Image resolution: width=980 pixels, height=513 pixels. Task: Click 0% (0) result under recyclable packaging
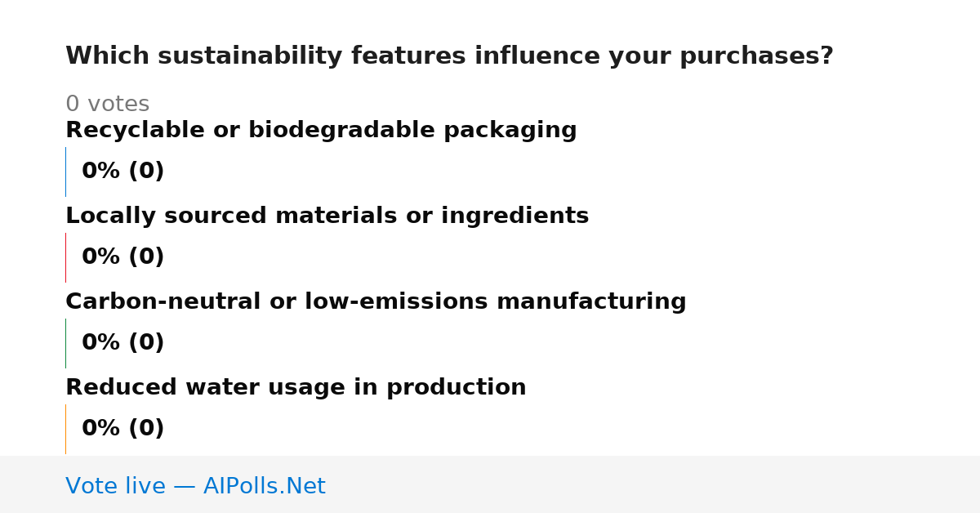coord(123,172)
